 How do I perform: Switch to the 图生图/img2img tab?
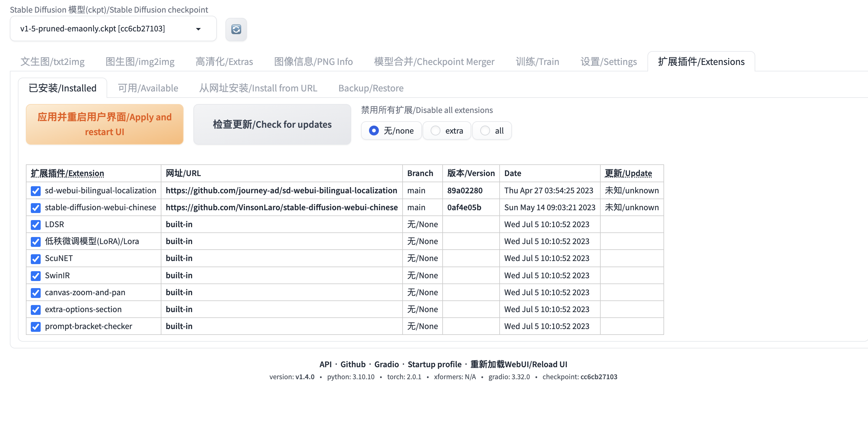point(140,61)
